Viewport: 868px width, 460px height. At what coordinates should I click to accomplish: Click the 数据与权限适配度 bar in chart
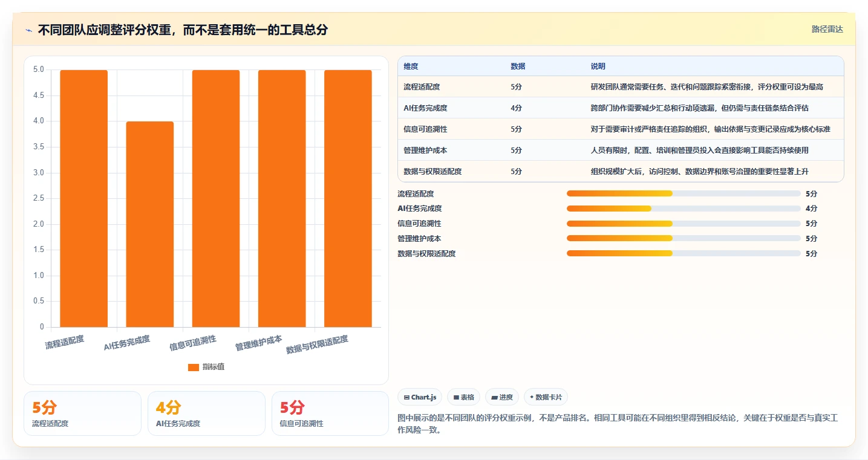pyautogui.click(x=348, y=198)
